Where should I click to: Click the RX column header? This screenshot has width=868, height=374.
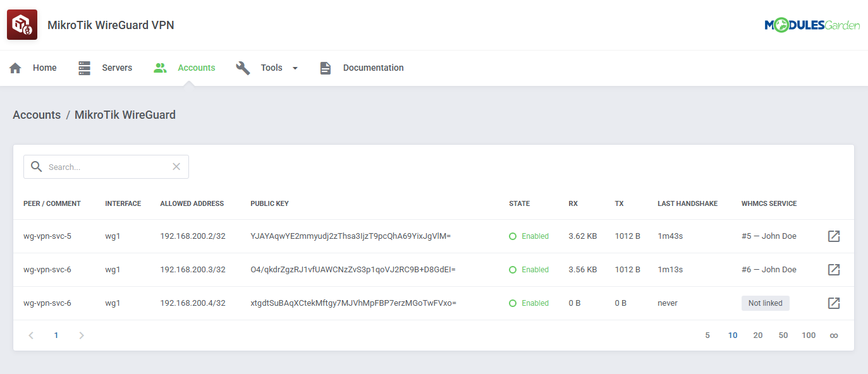click(573, 203)
